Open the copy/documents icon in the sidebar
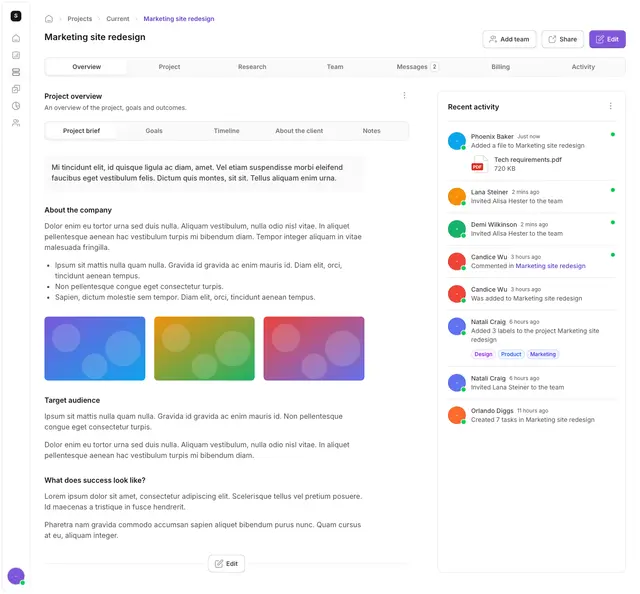 [x=16, y=89]
